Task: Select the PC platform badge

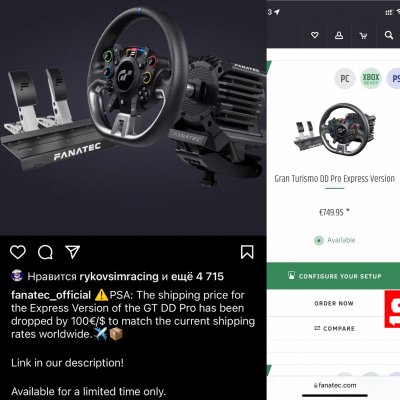Action: point(345,79)
